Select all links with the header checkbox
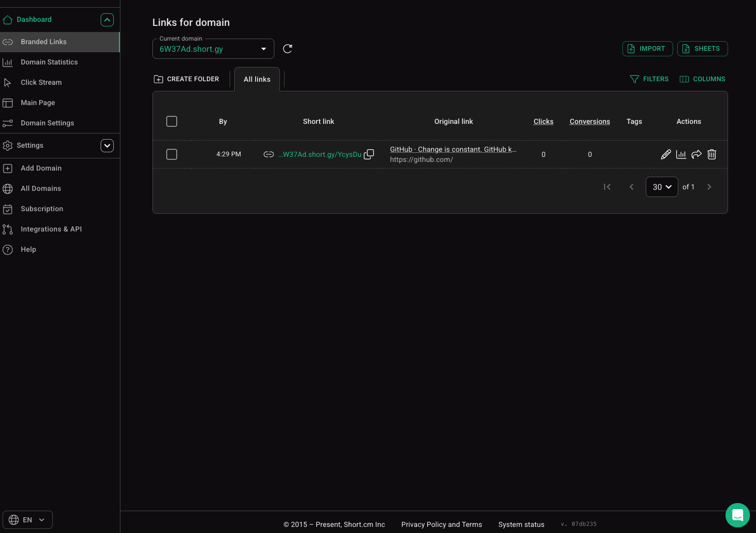Viewport: 756px width, 533px height. 172,121
